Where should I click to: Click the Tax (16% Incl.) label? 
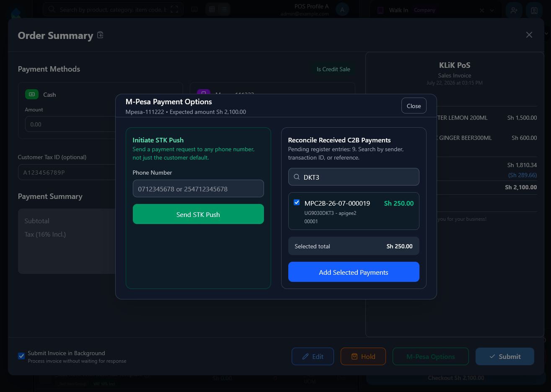[45, 234]
